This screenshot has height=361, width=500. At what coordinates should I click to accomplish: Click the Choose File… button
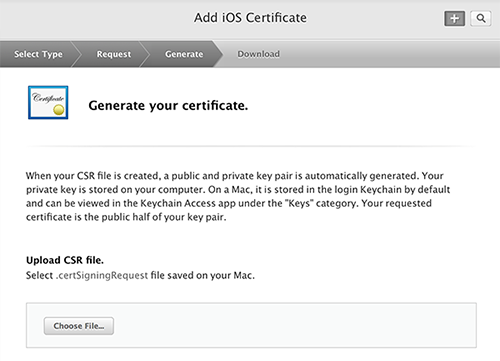(79, 326)
